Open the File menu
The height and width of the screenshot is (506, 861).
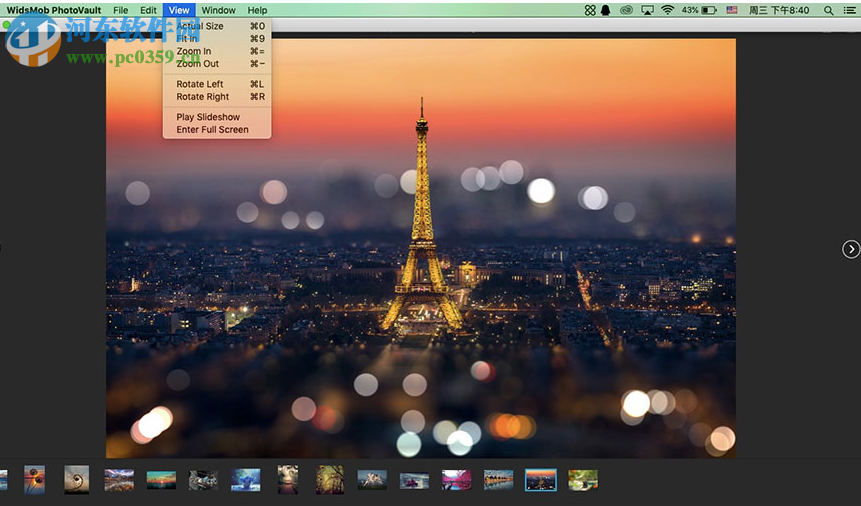(x=120, y=10)
